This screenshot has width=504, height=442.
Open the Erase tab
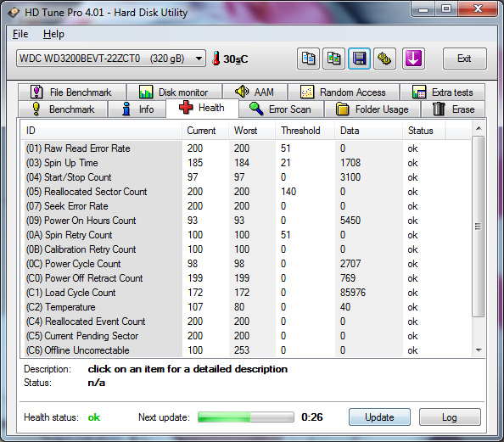click(453, 109)
